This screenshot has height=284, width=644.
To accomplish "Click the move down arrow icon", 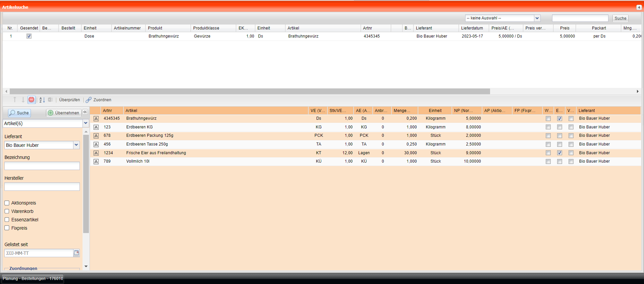I will [23, 100].
